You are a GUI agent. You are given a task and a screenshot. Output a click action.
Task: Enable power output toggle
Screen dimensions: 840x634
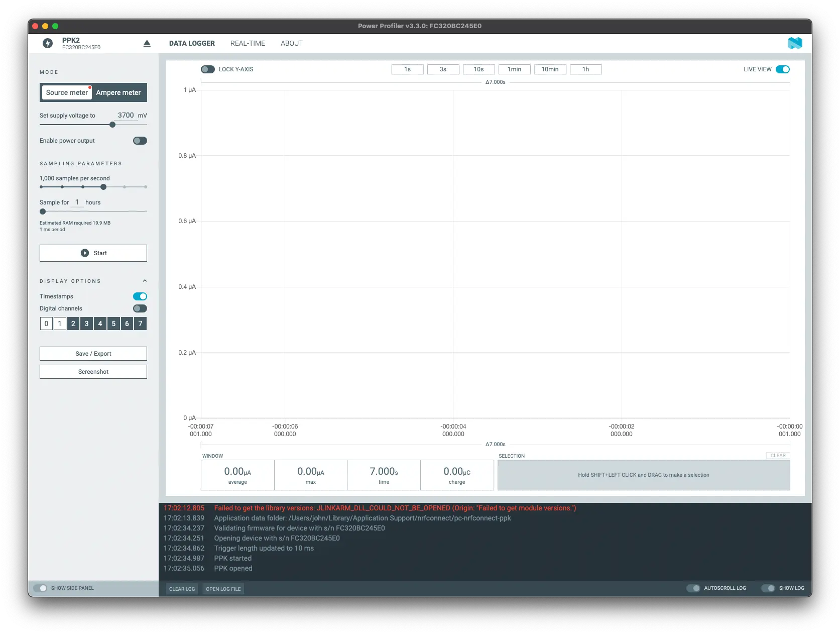(140, 141)
